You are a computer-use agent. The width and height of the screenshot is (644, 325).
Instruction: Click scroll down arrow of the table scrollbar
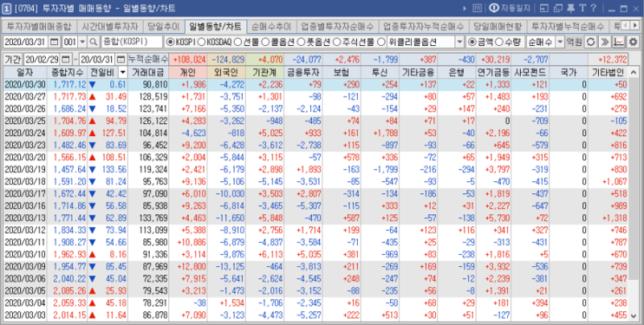(633, 315)
